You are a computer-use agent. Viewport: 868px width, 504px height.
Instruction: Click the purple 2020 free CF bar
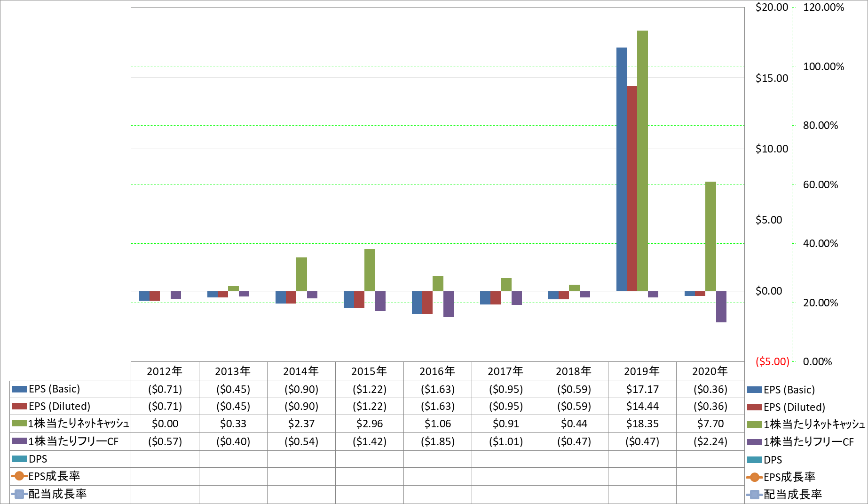tap(721, 306)
